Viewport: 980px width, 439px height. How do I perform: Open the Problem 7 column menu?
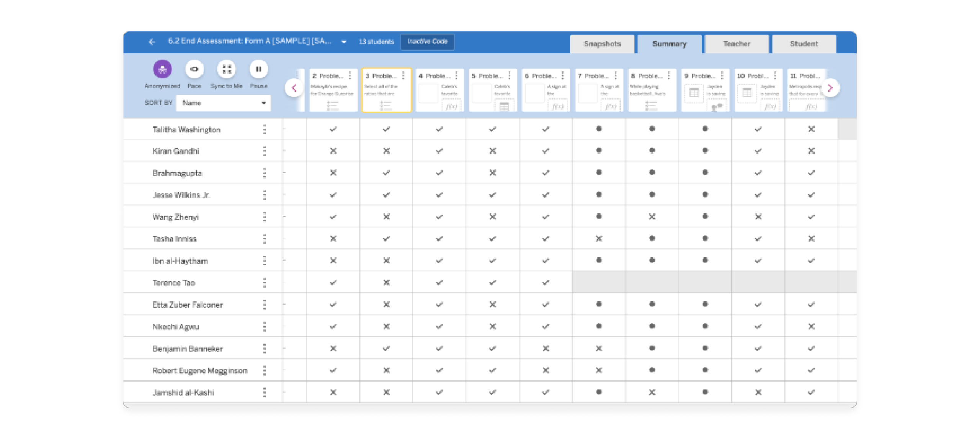[616, 76]
